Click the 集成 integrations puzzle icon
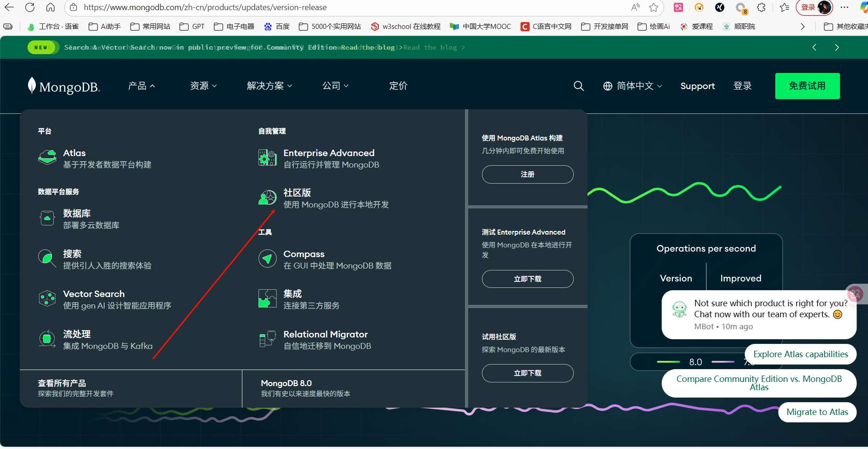Viewport: 868px width, 449px height. pos(268,298)
